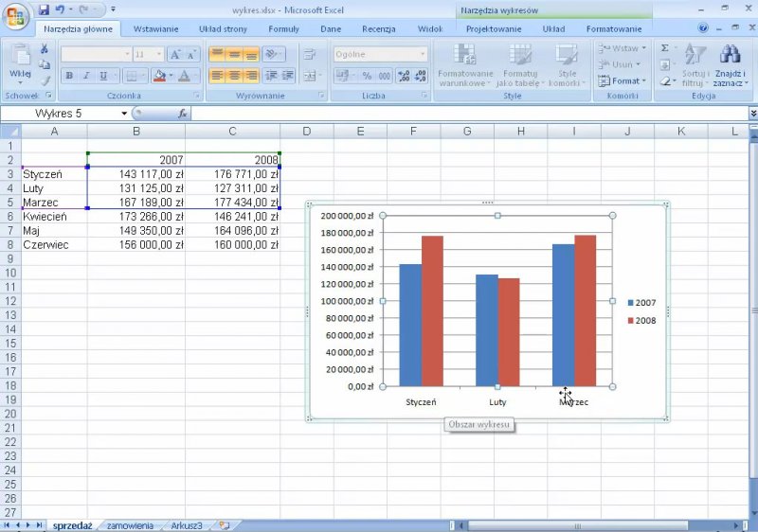
Task: Open the Name Box dropdown arrow
Action: pos(124,114)
